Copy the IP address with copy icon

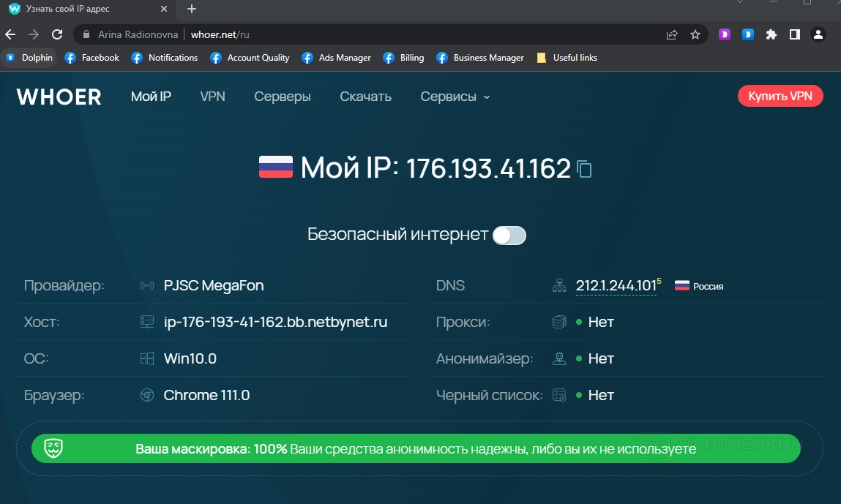click(x=584, y=169)
